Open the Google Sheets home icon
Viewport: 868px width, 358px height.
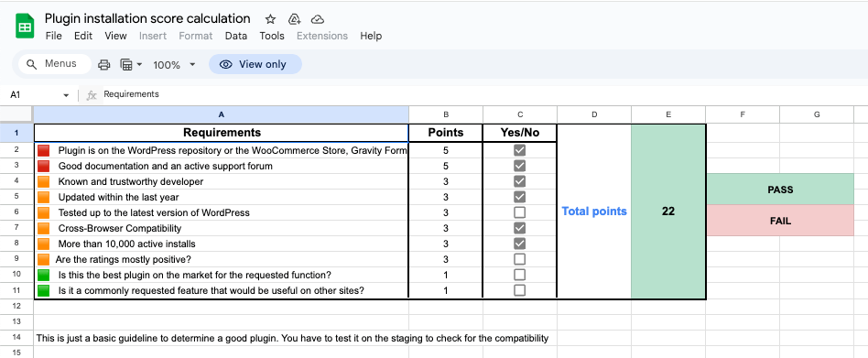[x=25, y=26]
